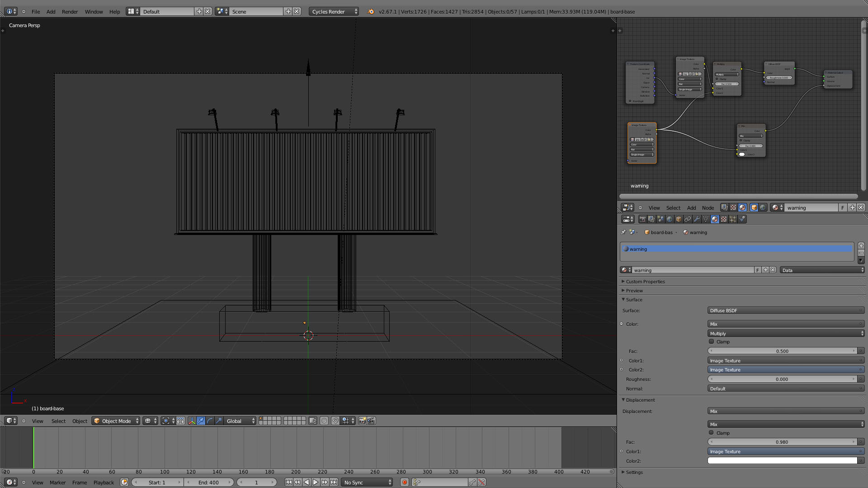Open Render menu in top bar
The image size is (868, 488).
pos(70,11)
